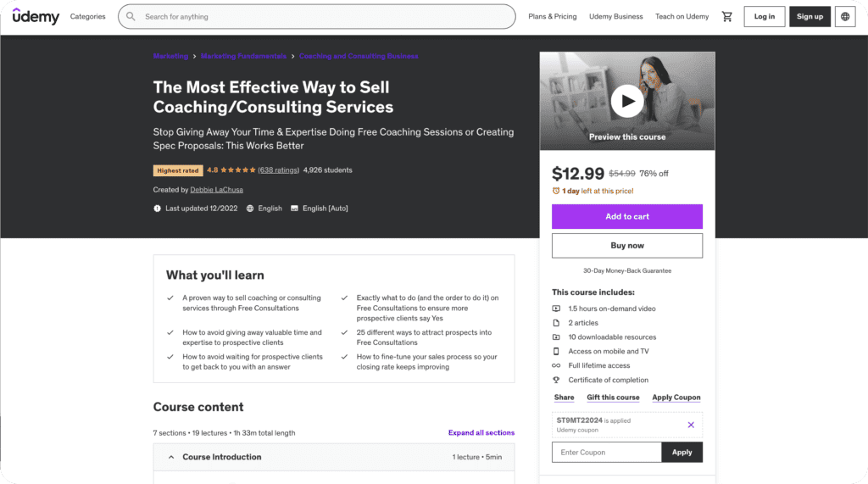Open Plans & Pricing in the header

[552, 16]
